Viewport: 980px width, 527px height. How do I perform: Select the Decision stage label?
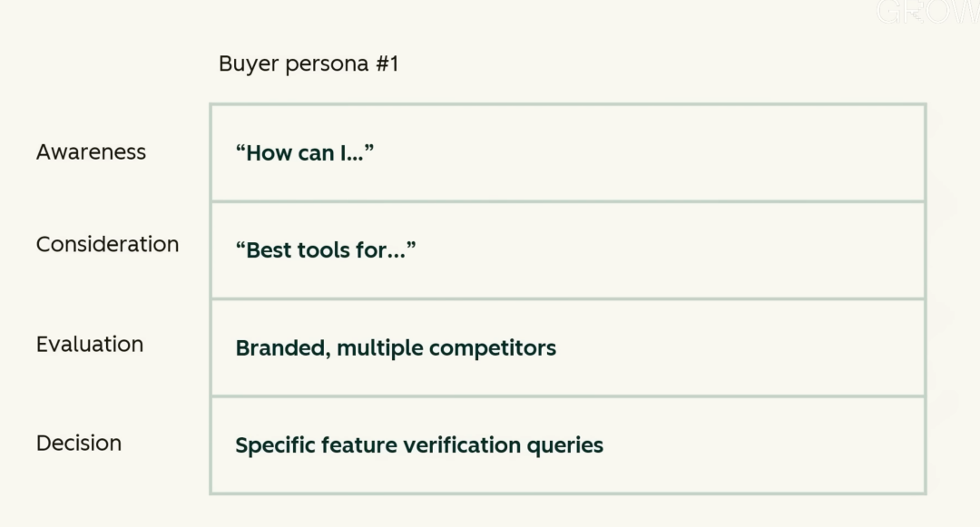click(x=79, y=444)
